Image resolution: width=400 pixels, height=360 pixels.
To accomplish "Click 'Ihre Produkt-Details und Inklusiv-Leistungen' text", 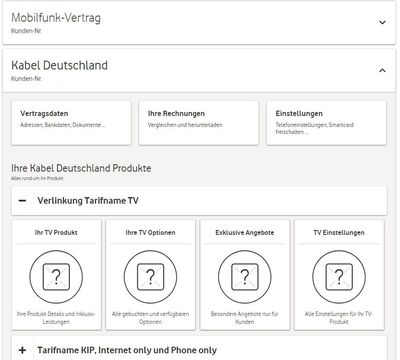I will (56, 318).
